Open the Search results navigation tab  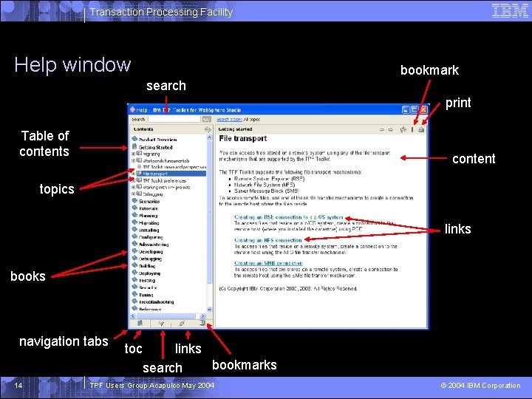[x=161, y=324]
